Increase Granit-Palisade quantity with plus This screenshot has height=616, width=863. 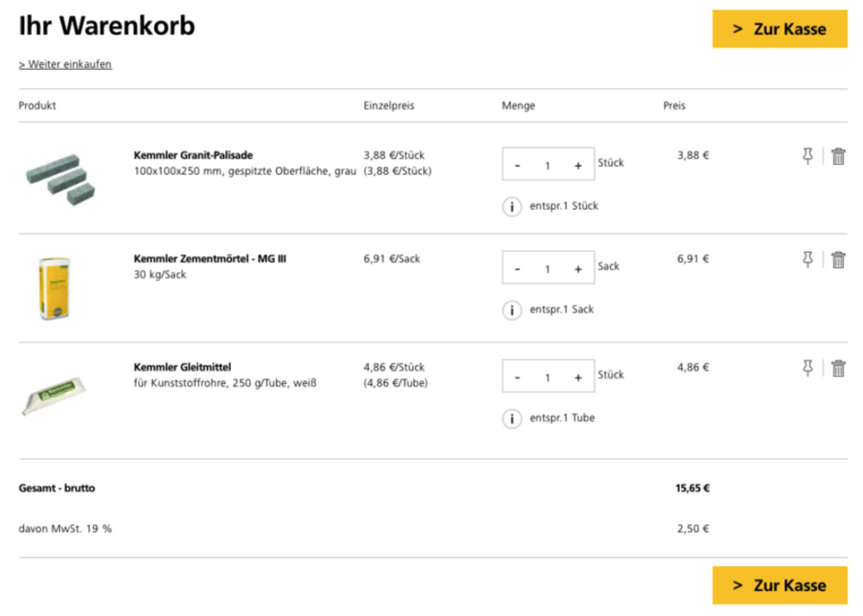pyautogui.click(x=577, y=165)
